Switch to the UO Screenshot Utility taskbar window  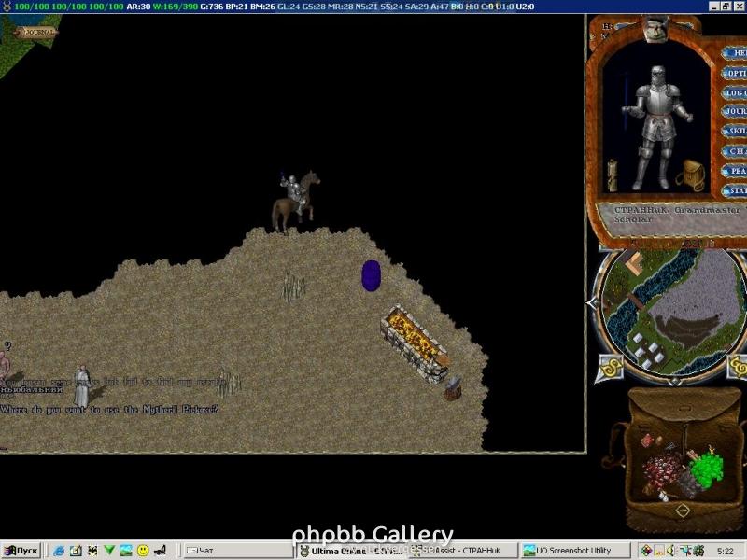[575, 551]
